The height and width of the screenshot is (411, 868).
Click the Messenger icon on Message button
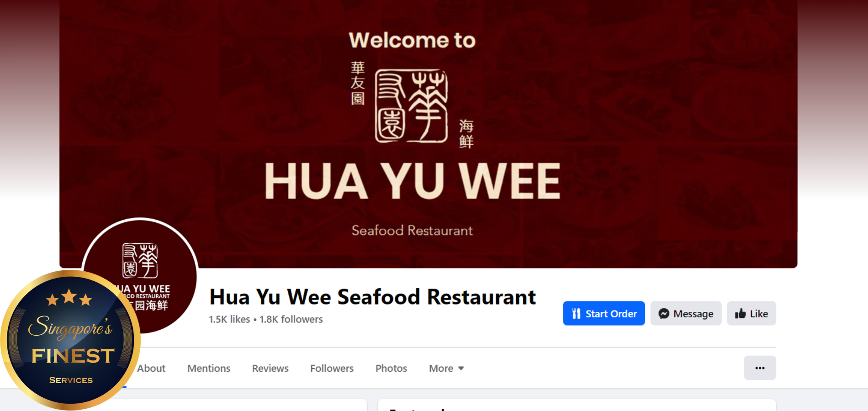pos(664,314)
